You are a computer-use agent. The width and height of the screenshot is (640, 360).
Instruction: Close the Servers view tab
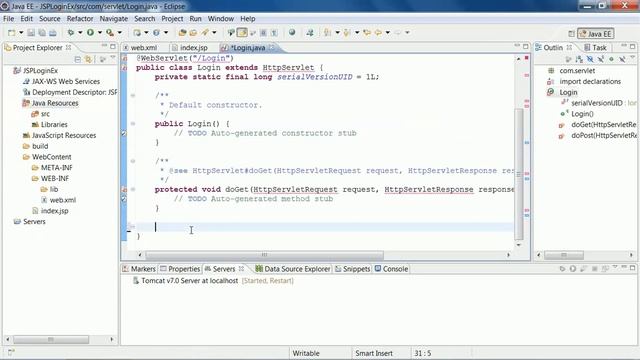pyautogui.click(x=241, y=269)
